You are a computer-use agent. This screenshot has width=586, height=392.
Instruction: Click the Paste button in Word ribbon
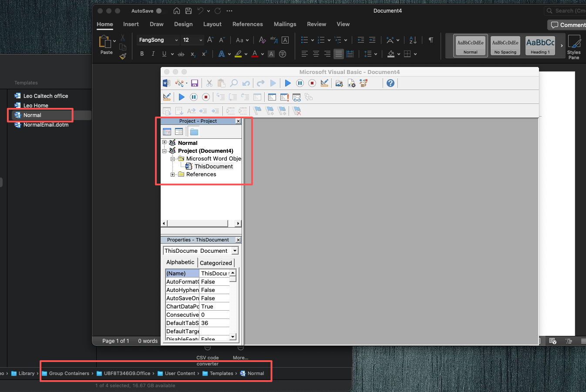(106, 45)
